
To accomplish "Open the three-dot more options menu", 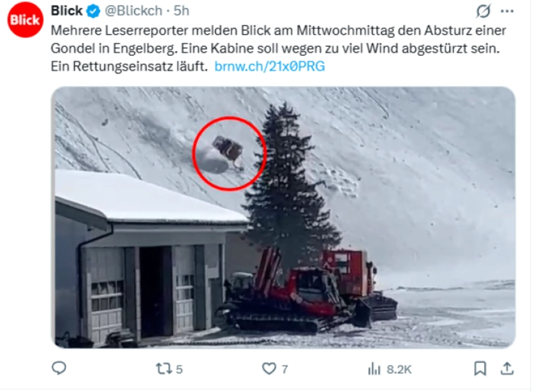I will (x=507, y=11).
